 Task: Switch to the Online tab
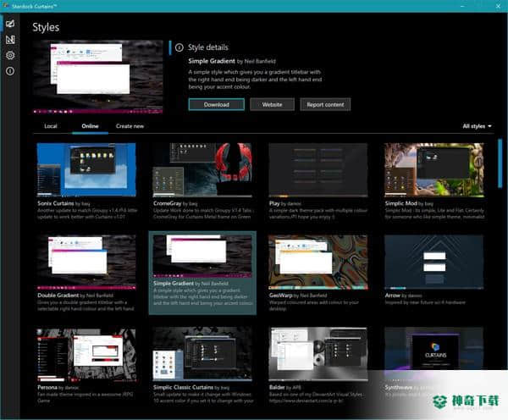[x=90, y=126]
